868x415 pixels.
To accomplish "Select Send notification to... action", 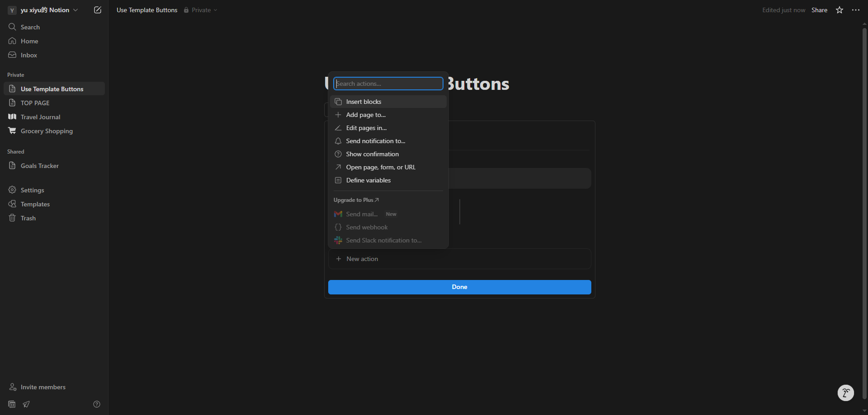I will (x=388, y=141).
